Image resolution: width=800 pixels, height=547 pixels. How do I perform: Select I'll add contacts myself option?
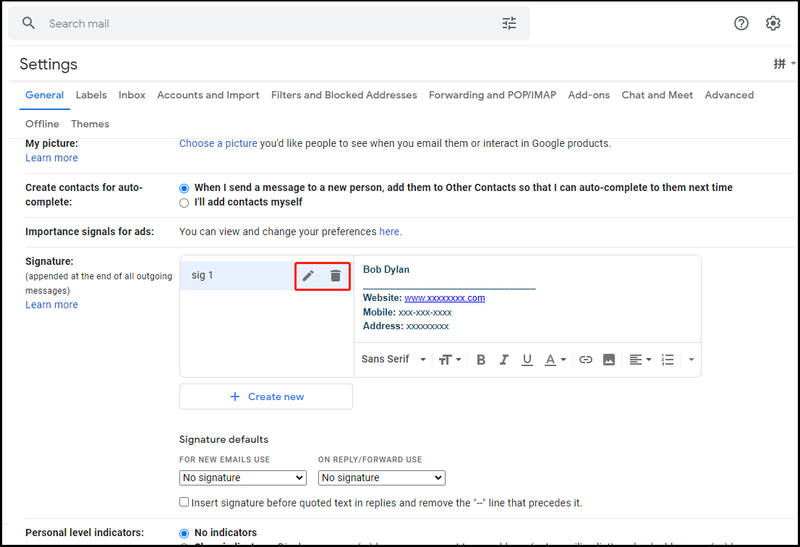point(184,203)
